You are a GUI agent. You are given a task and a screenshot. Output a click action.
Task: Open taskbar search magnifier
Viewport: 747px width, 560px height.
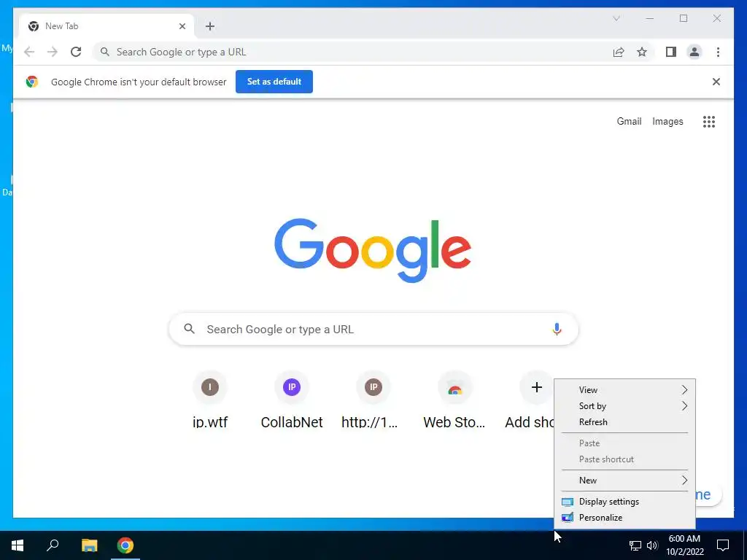coord(53,545)
